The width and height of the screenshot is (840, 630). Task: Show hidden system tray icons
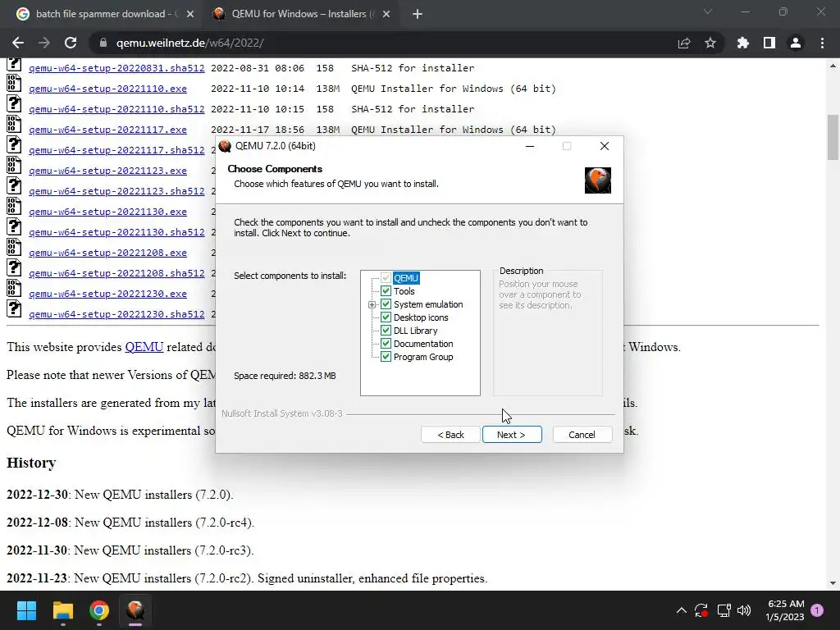[682, 610]
